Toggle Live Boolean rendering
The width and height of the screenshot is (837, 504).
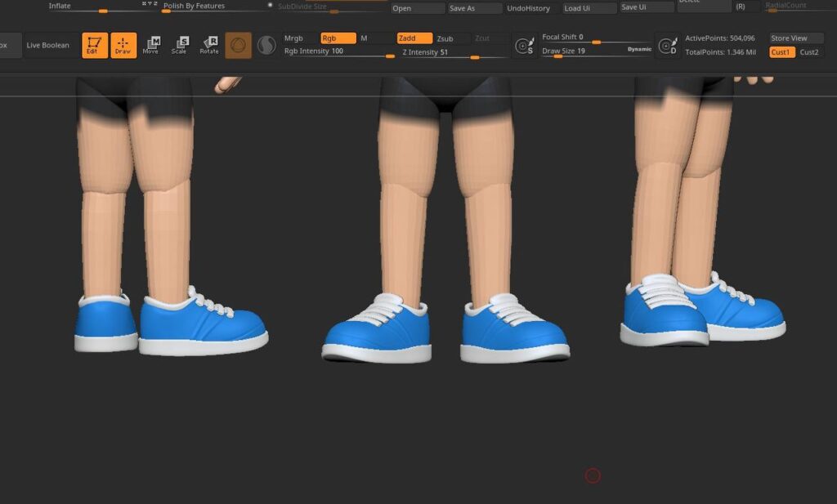coord(48,45)
